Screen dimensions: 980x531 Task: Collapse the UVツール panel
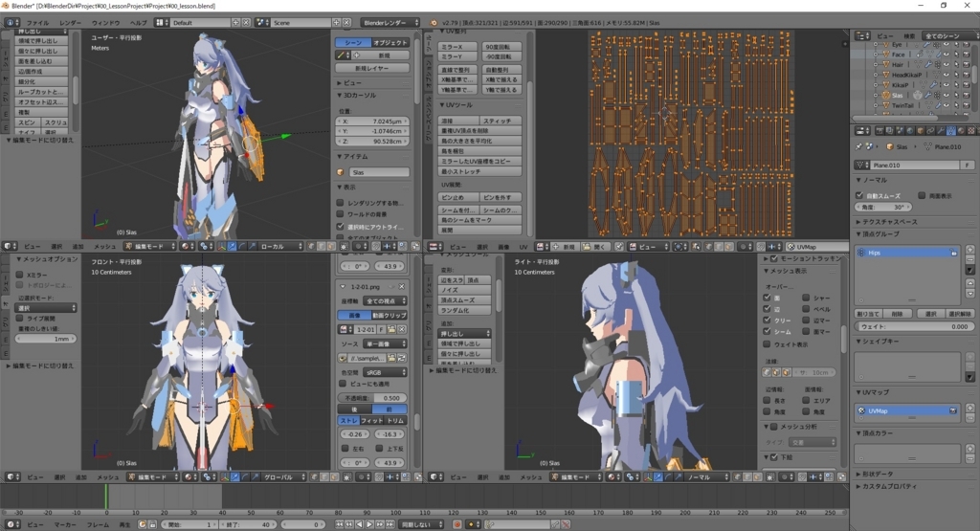tap(457, 105)
